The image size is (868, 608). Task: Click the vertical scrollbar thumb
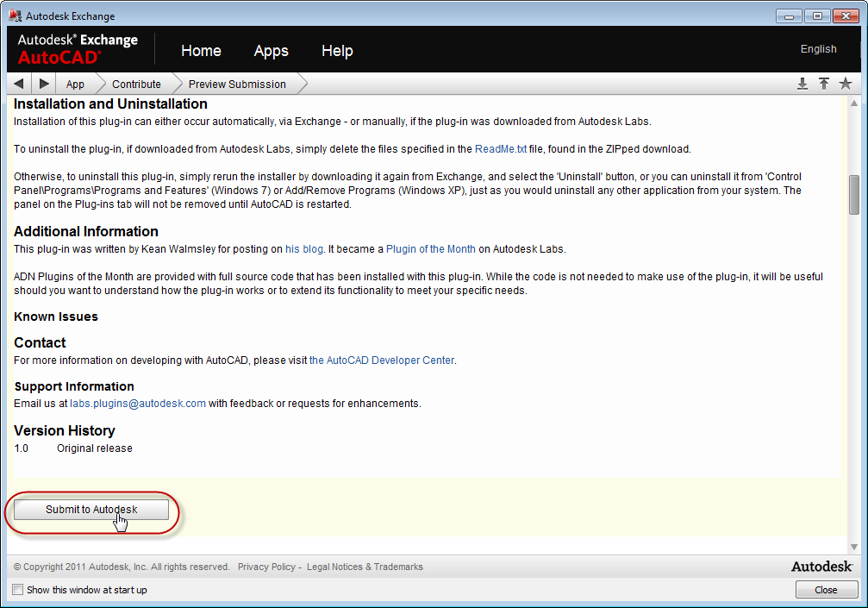pyautogui.click(x=853, y=194)
